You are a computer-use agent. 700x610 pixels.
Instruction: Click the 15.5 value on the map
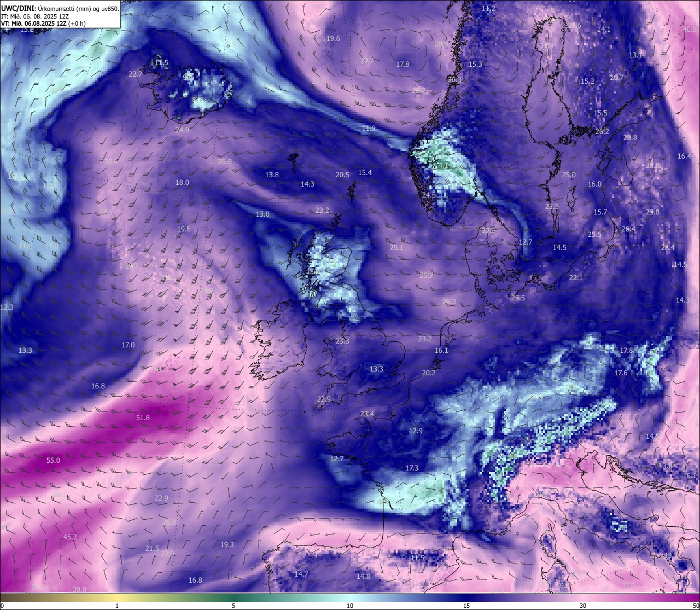pos(600,113)
